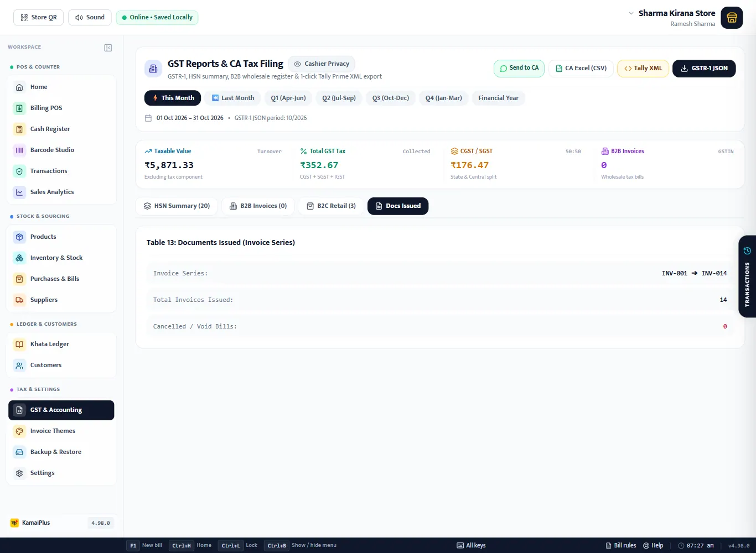The width and height of the screenshot is (756, 553).
Task: Select This Month period filter
Action: pos(173,98)
